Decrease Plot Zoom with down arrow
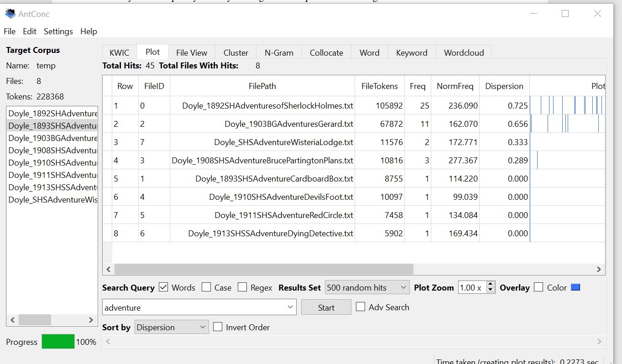 pos(491,291)
